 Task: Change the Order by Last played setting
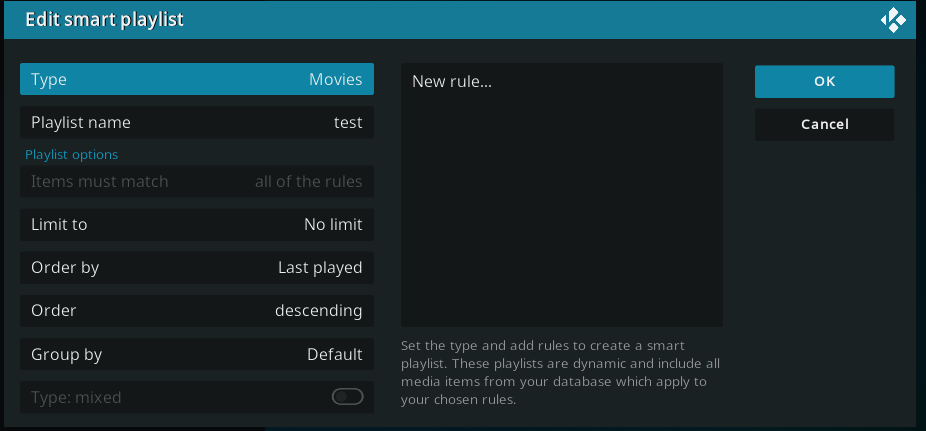197,267
